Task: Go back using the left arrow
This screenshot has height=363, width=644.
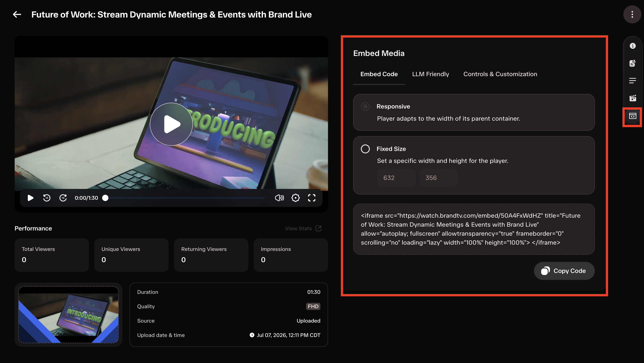Action: (17, 15)
